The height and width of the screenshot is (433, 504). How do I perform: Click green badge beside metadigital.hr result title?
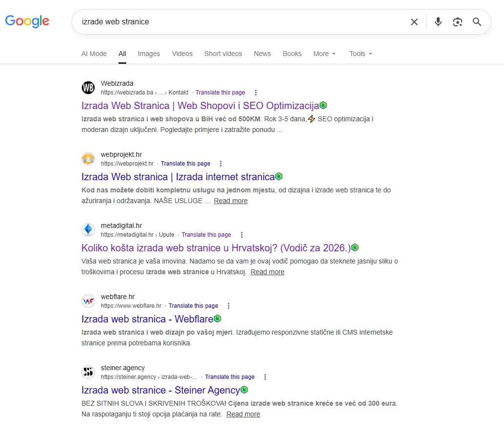tap(355, 247)
